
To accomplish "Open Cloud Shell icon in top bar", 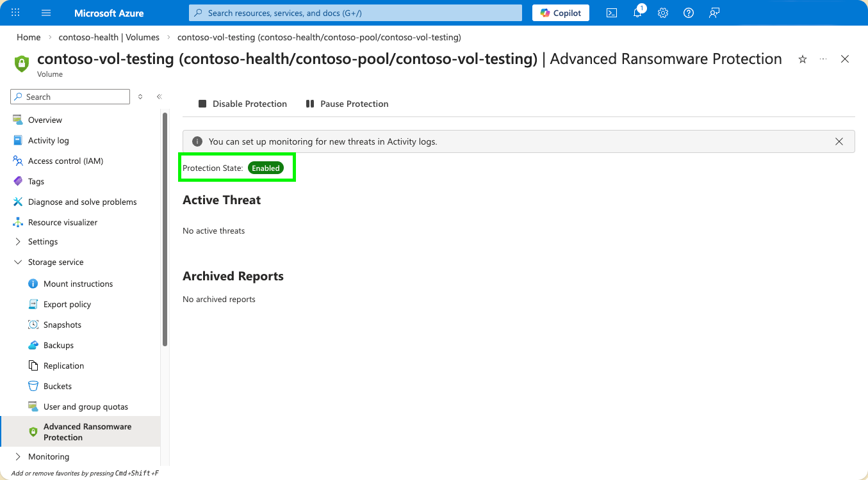I will tap(612, 13).
